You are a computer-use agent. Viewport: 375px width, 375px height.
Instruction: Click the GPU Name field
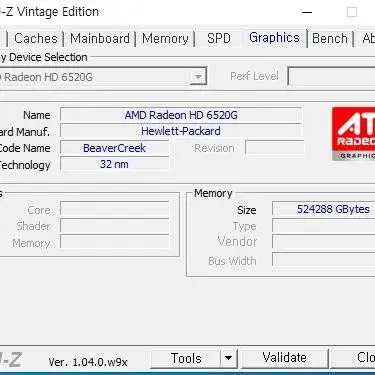pyautogui.click(x=181, y=115)
